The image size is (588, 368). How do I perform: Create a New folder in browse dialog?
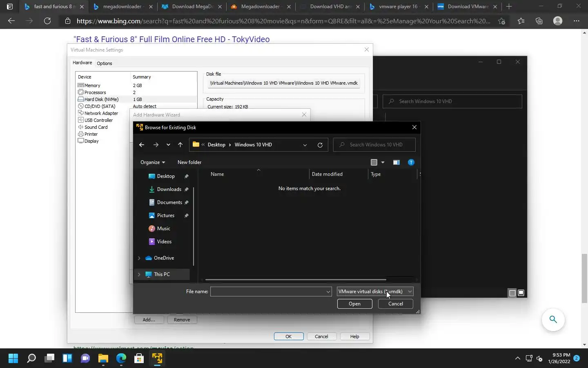(189, 162)
